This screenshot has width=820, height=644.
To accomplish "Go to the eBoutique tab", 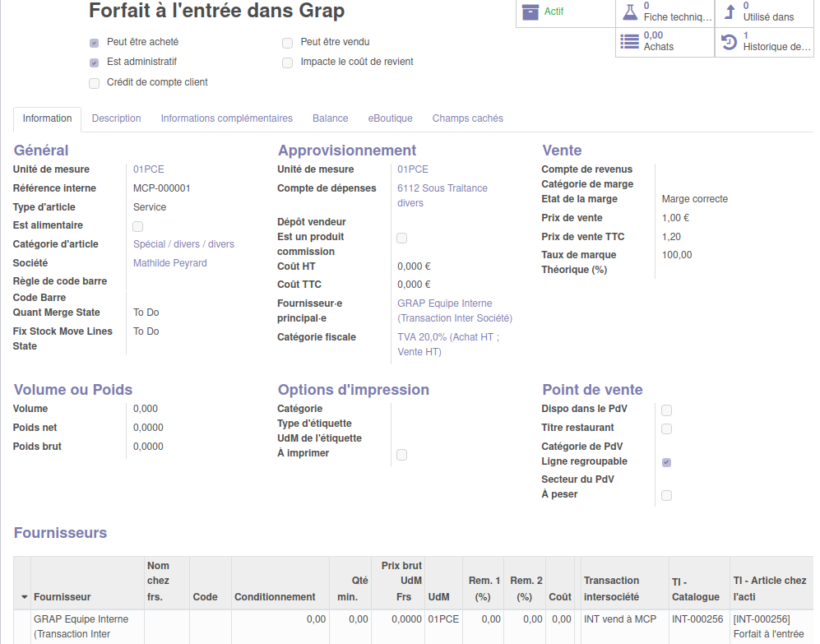I will tap(390, 118).
